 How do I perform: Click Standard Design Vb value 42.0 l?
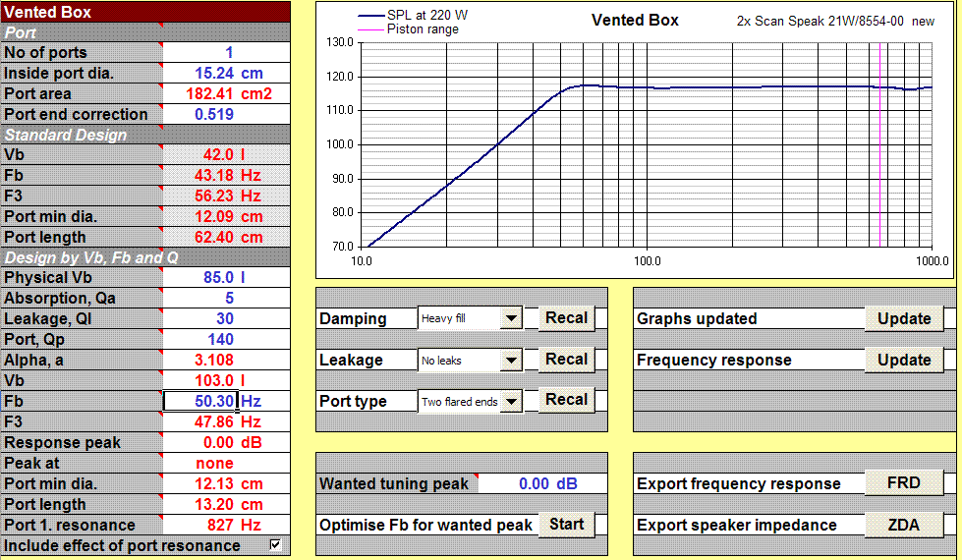pyautogui.click(x=226, y=154)
